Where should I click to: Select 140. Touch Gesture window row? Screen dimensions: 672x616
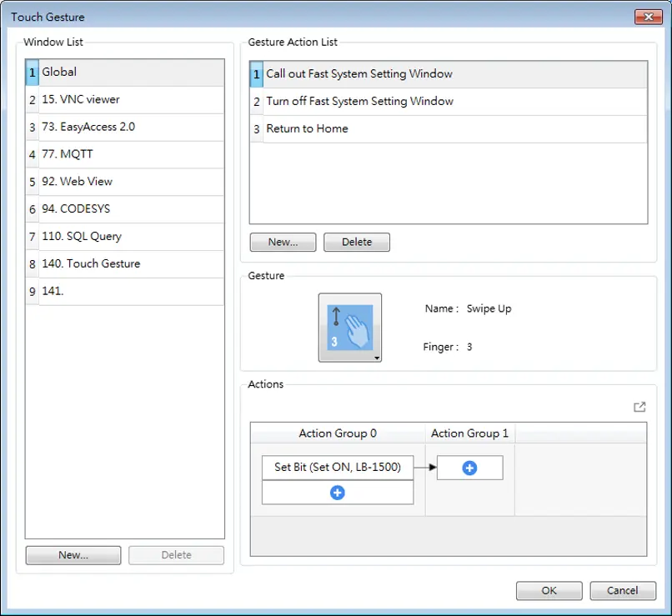[x=125, y=264]
